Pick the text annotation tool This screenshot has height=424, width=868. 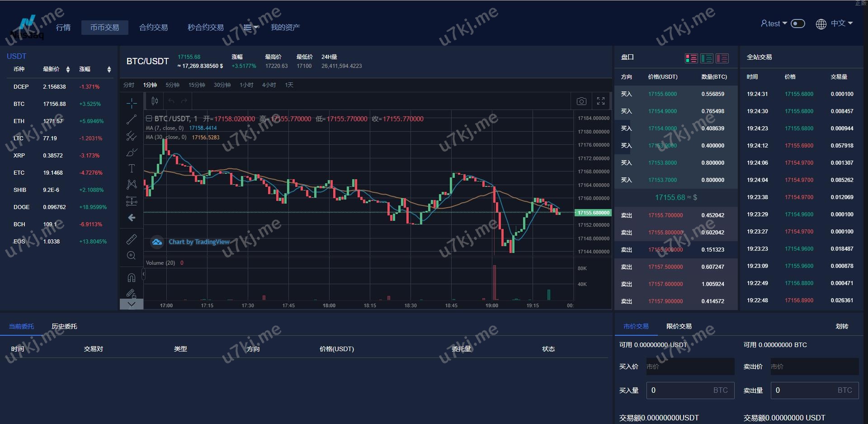(132, 168)
